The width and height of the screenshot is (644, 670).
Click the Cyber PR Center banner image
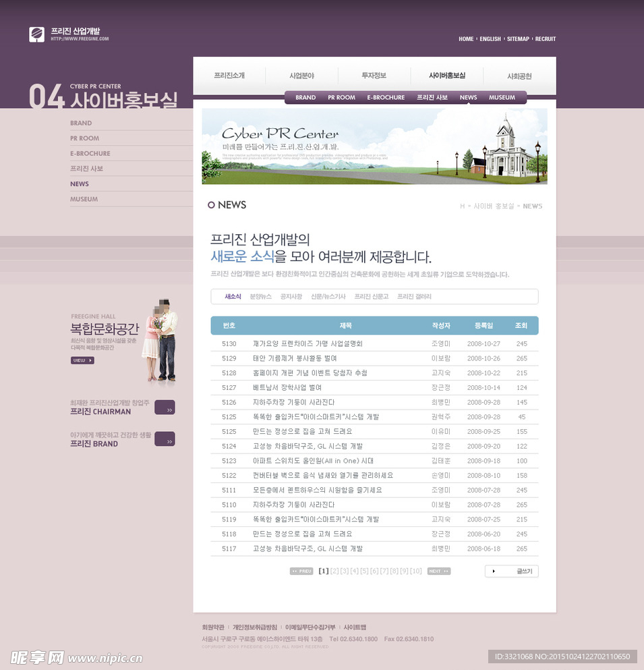[374, 146]
